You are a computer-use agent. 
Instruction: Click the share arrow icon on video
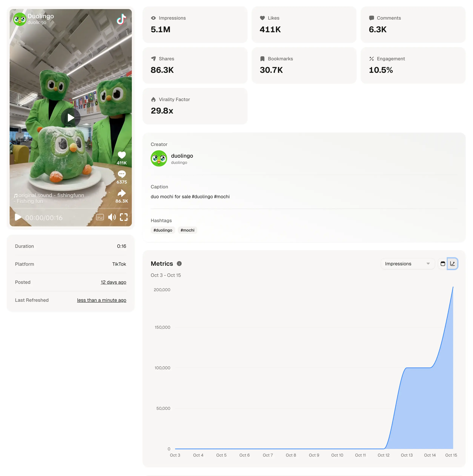[122, 193]
